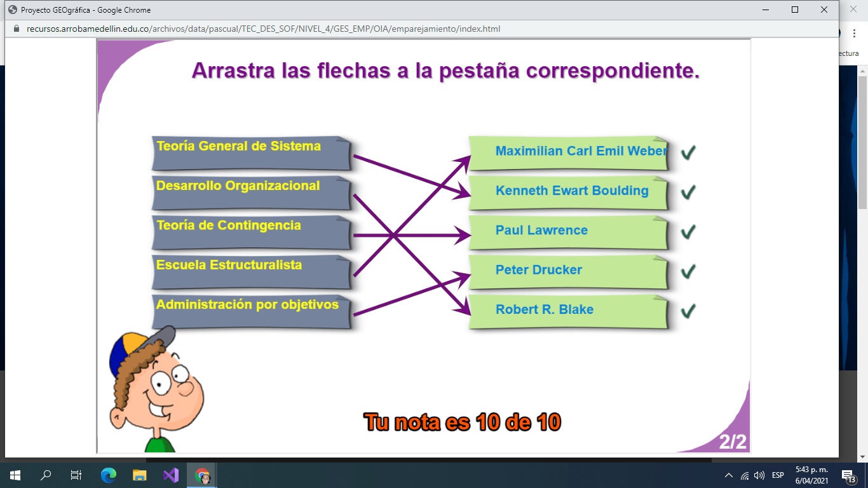Open network Wi-Fi settings in tray

click(744, 475)
